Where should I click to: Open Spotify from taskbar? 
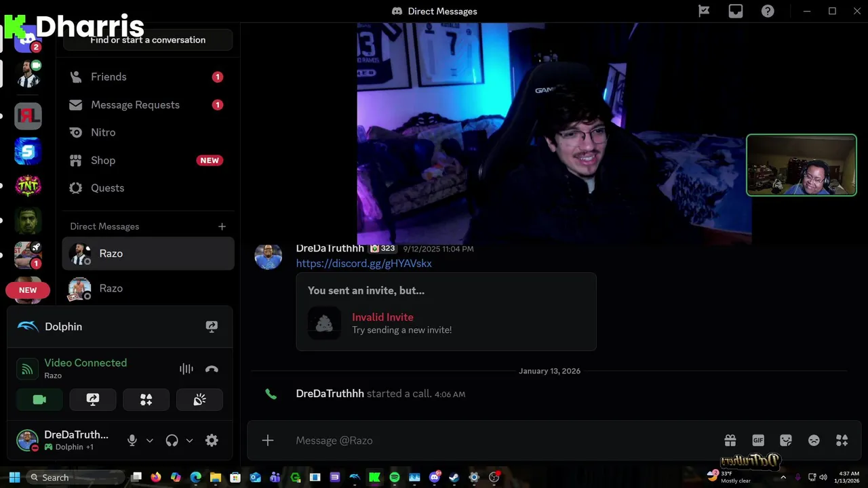tap(395, 477)
